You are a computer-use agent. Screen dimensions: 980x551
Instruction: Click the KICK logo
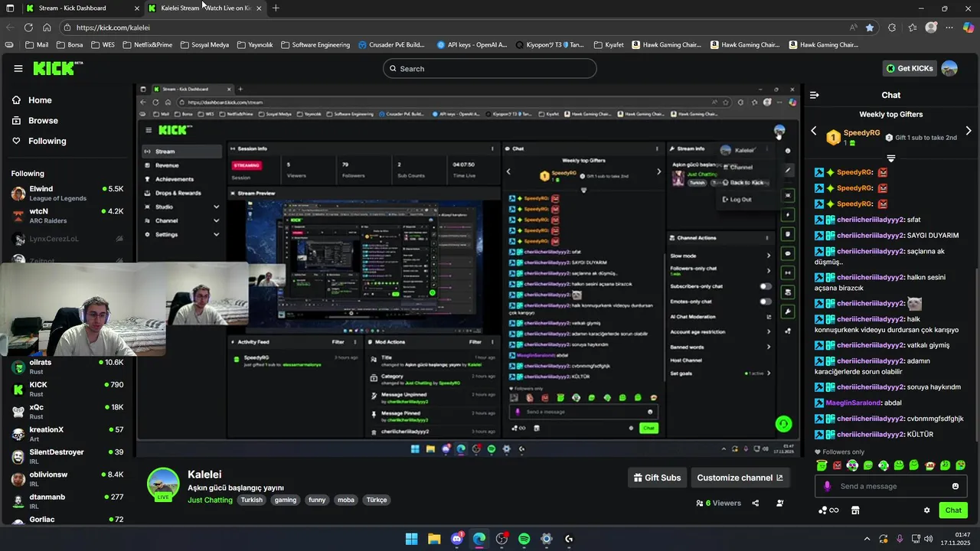57,68
